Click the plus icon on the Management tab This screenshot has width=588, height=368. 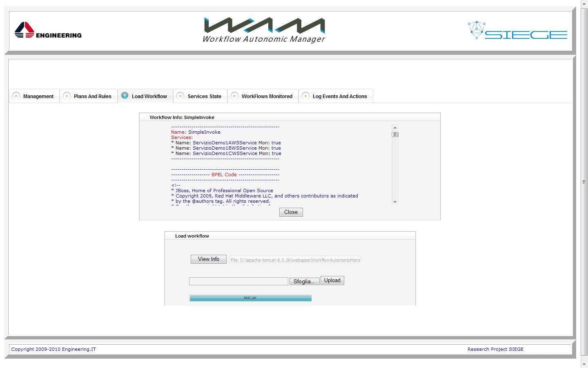(17, 96)
